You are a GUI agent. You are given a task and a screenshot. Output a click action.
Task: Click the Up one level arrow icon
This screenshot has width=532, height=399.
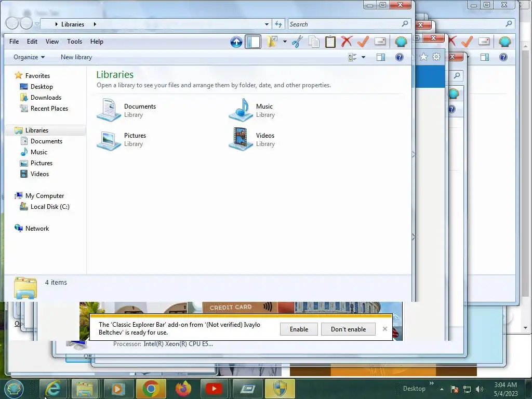pyautogui.click(x=236, y=42)
